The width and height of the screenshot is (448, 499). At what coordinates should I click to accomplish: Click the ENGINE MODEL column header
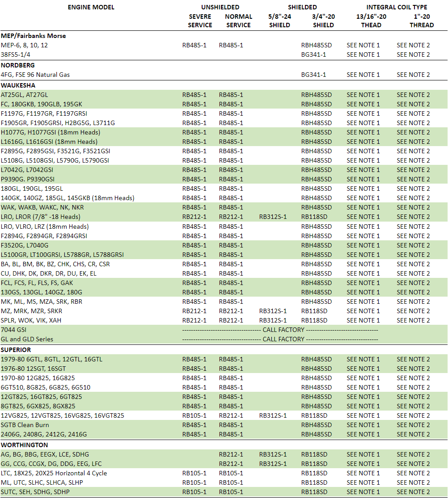91,7
